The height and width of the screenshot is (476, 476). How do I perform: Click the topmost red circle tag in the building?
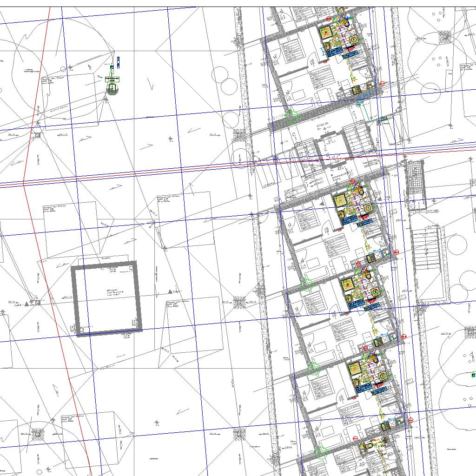point(329,19)
